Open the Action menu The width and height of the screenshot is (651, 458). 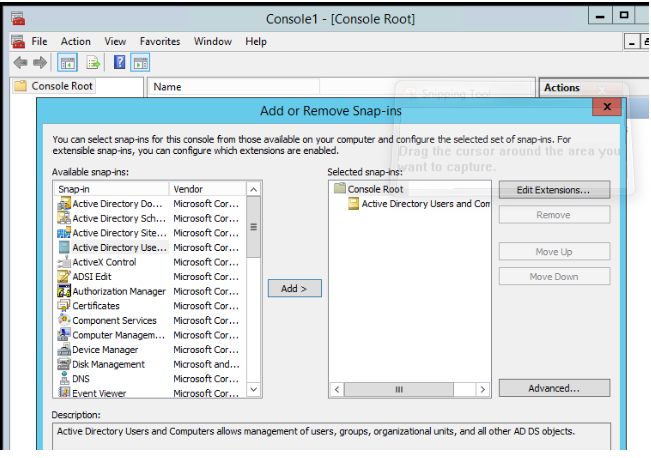point(76,42)
